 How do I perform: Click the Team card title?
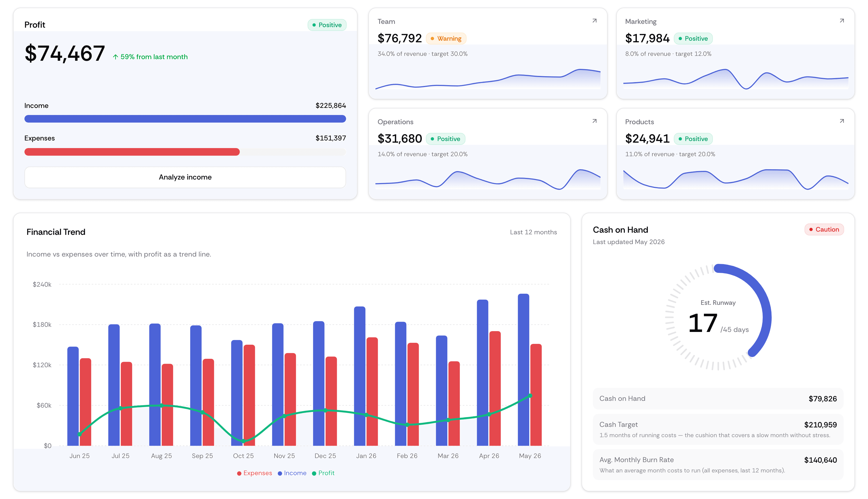tap(386, 22)
